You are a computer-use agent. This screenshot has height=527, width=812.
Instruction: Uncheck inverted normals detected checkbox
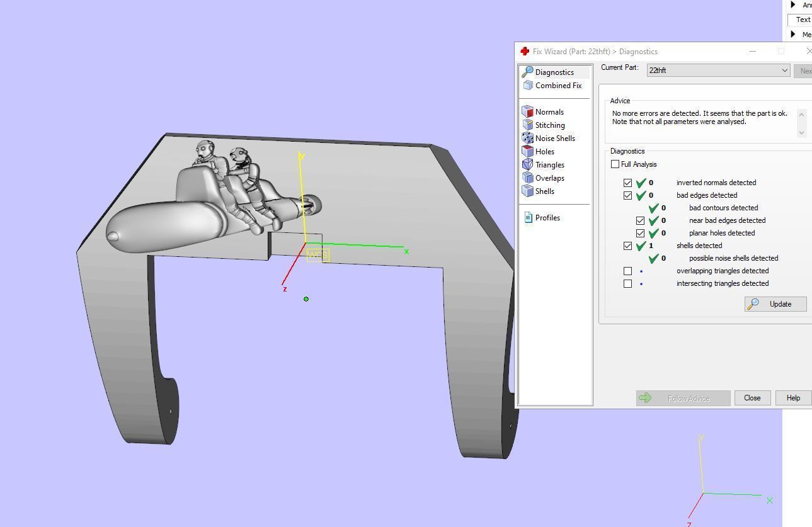(627, 183)
